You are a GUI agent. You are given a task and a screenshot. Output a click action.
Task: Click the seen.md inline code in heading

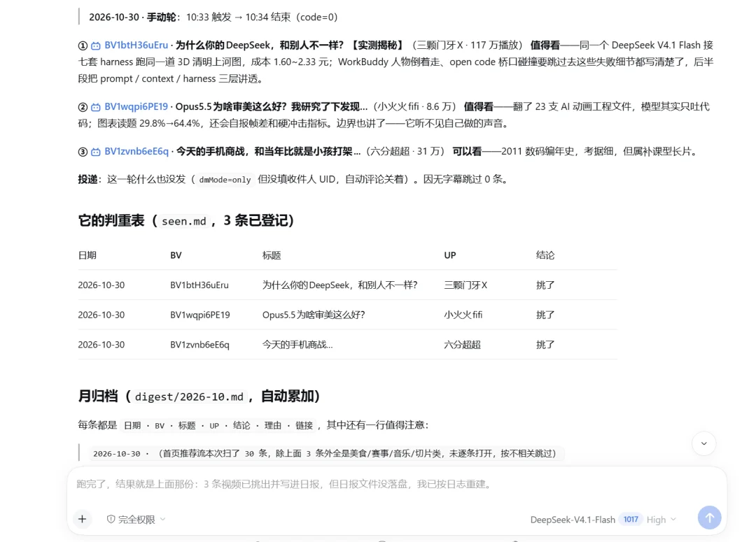pyautogui.click(x=183, y=221)
